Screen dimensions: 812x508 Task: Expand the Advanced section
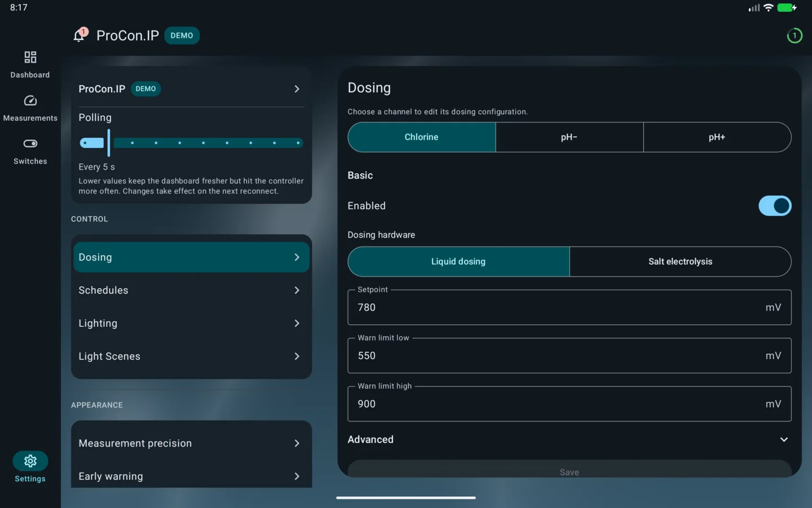(569, 440)
